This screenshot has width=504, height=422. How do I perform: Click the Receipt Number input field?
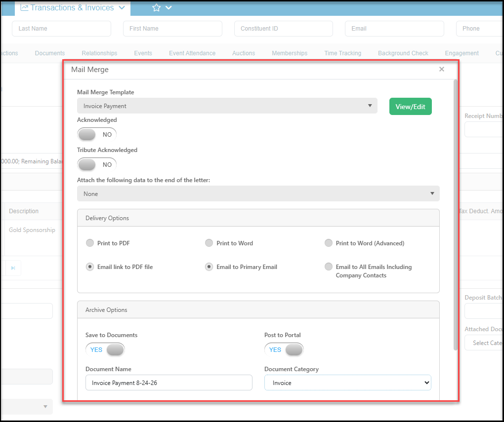(x=484, y=129)
